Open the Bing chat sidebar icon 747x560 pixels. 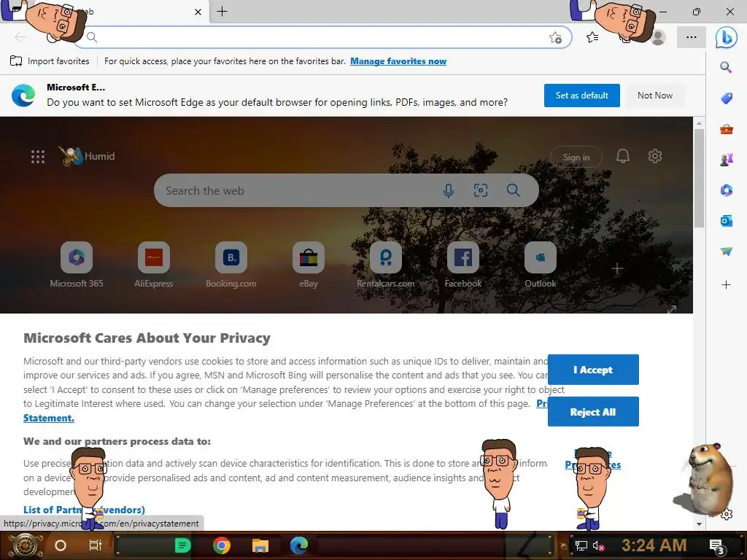point(726,38)
